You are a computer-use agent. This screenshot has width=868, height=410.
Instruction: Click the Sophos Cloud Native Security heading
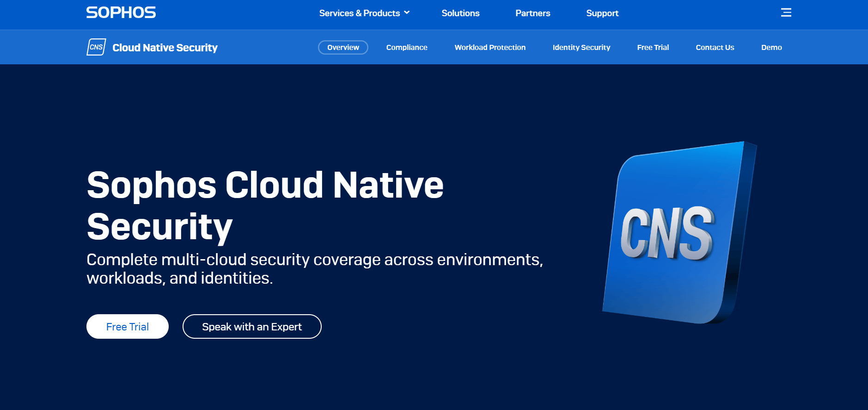pyautogui.click(x=265, y=205)
